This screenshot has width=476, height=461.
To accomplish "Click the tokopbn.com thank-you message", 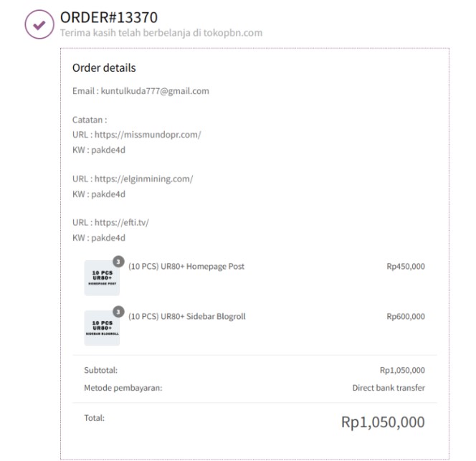I will tap(161, 33).
